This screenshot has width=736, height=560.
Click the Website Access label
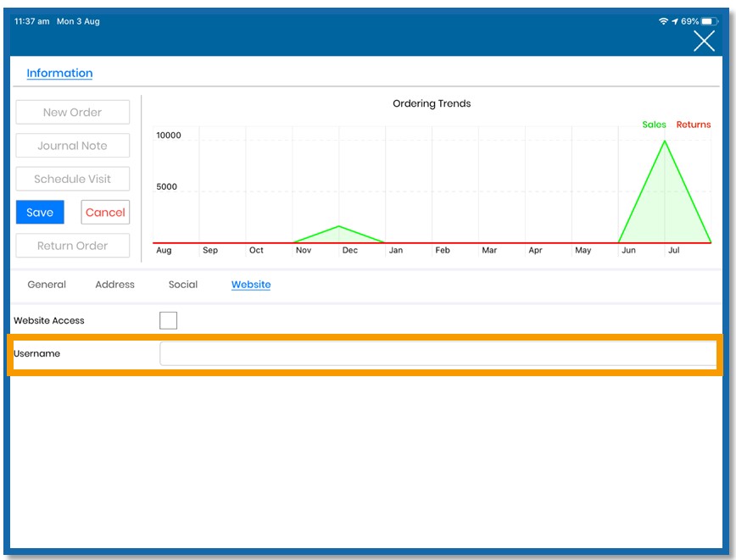(x=49, y=320)
